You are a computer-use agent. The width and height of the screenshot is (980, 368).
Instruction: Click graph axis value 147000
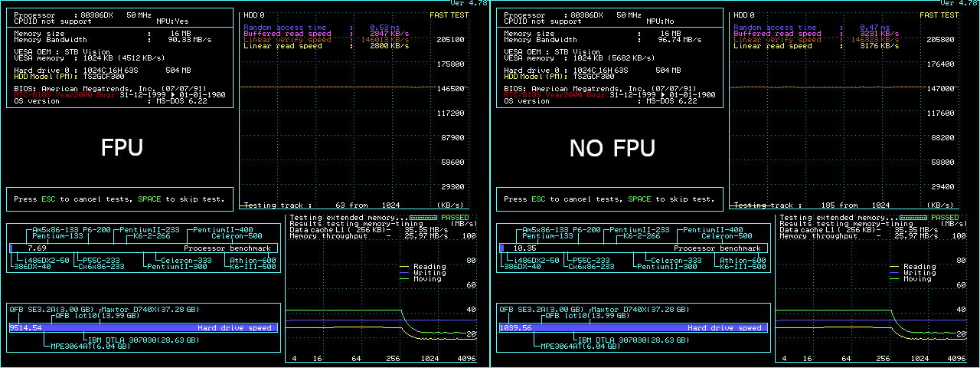pyautogui.click(x=939, y=89)
